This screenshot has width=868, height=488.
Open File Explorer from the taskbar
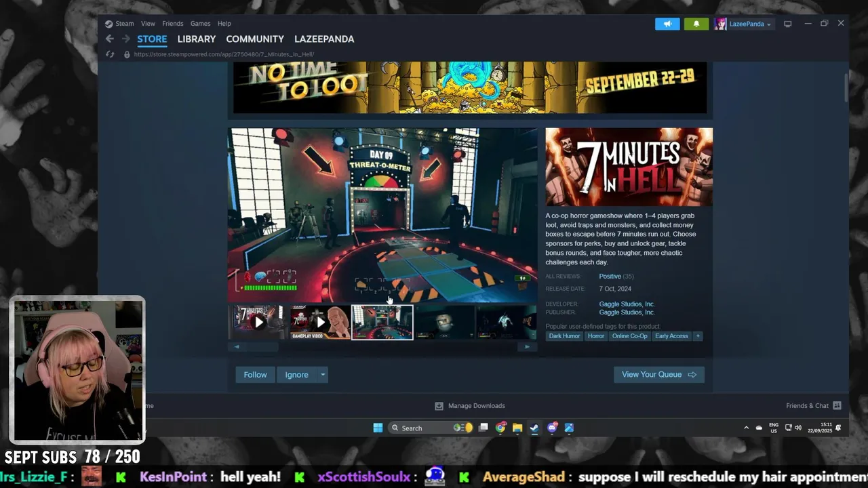pyautogui.click(x=517, y=428)
